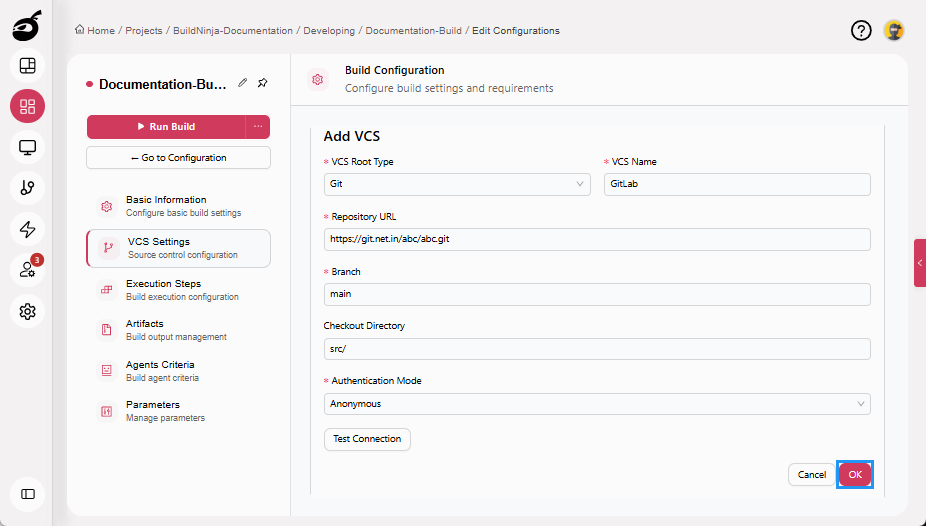The height and width of the screenshot is (526, 926).
Task: Open the settings gear sidebar icon
Action: pos(27,311)
